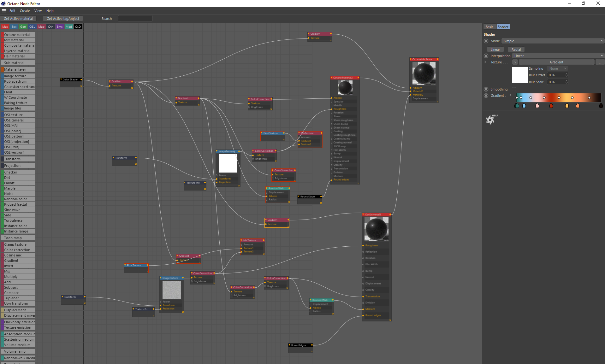
Task: Click the Radial gradient type button
Action: (516, 50)
